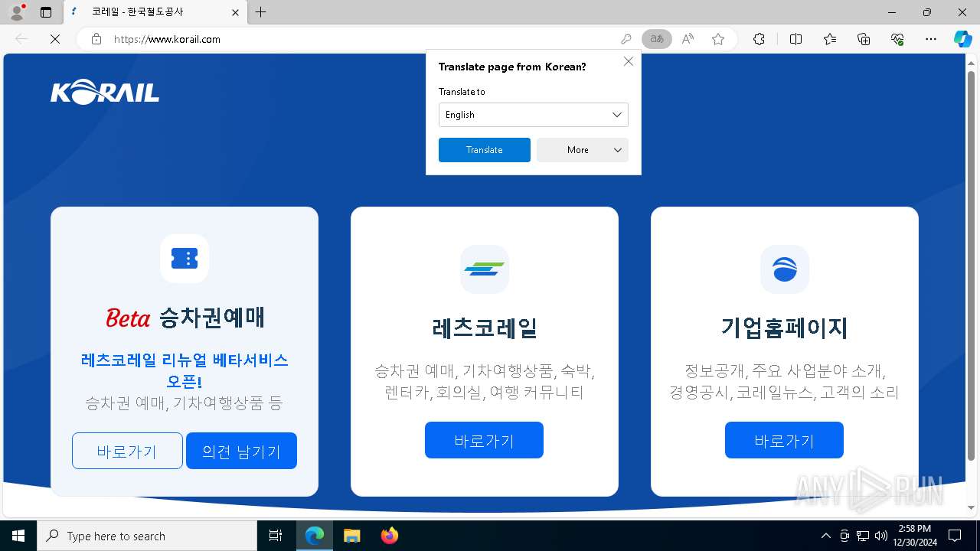
Task: Open the Favorites list icon
Action: (x=830, y=39)
